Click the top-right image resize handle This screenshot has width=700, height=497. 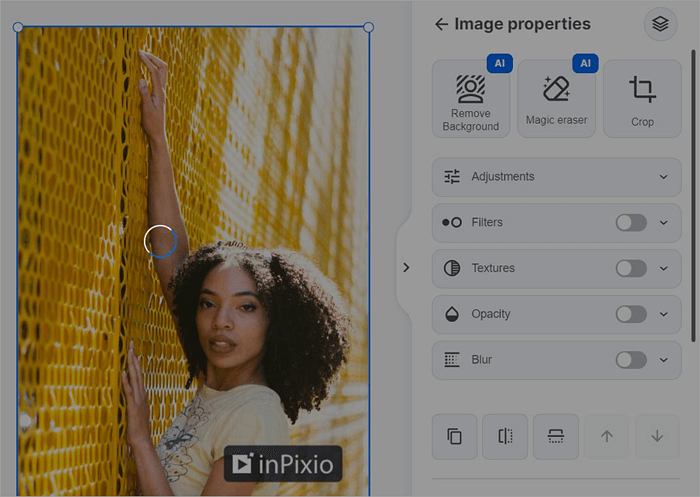click(x=368, y=27)
